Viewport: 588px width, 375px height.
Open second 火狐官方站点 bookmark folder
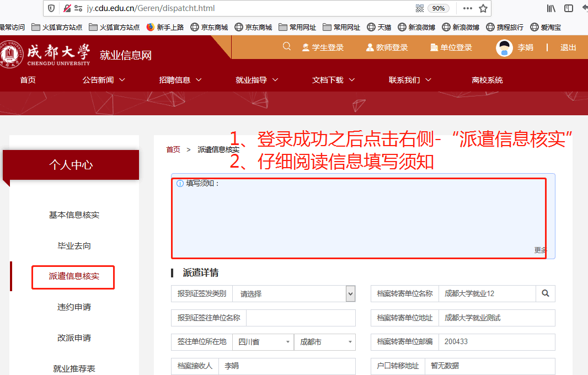[x=114, y=28]
